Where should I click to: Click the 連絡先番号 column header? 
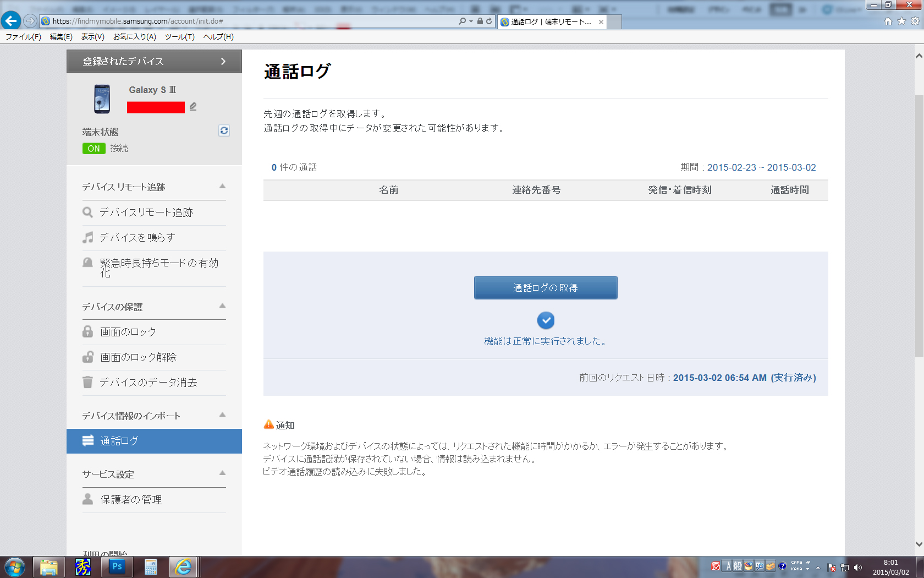[536, 190]
